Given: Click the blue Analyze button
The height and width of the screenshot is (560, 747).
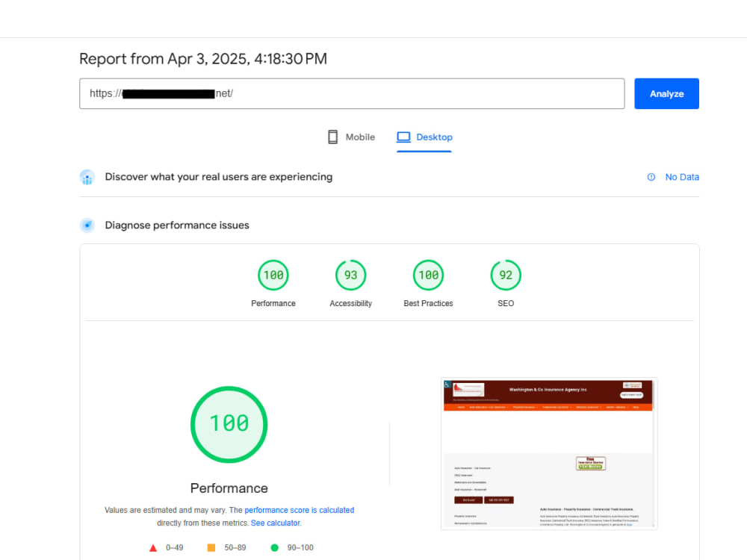Looking at the screenshot, I should (666, 94).
